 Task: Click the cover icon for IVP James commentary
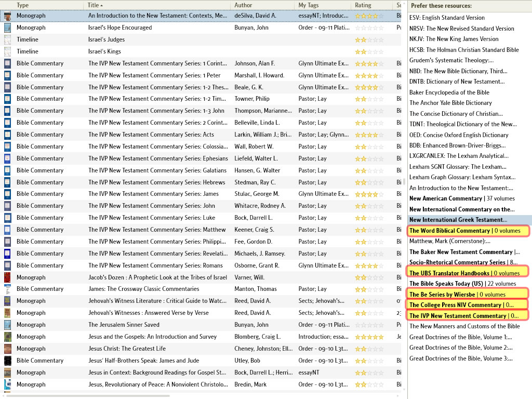click(x=7, y=194)
